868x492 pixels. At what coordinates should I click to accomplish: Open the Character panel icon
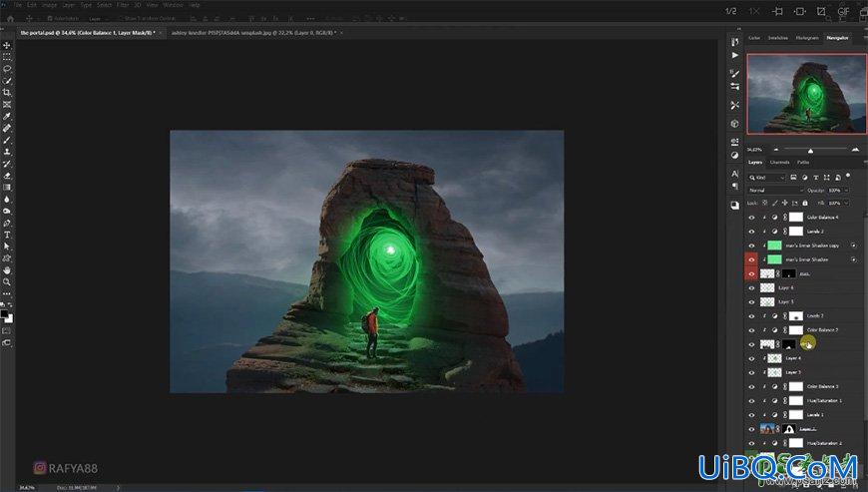pyautogui.click(x=734, y=174)
